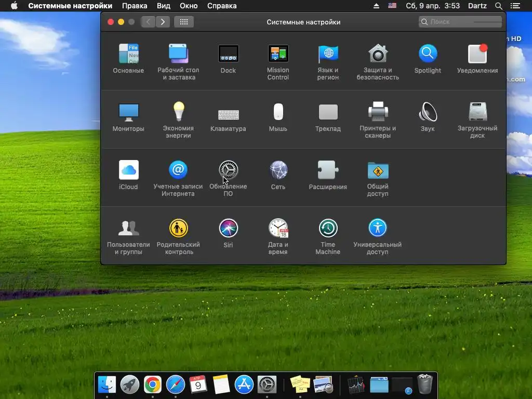
Task: Open the blue folder stack in Dock
Action: 379,385
